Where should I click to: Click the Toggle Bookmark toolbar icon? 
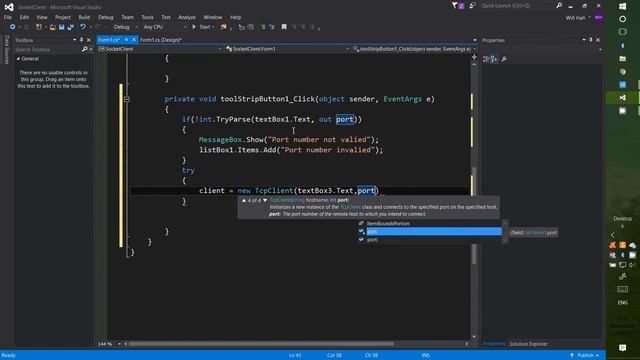coord(284,27)
